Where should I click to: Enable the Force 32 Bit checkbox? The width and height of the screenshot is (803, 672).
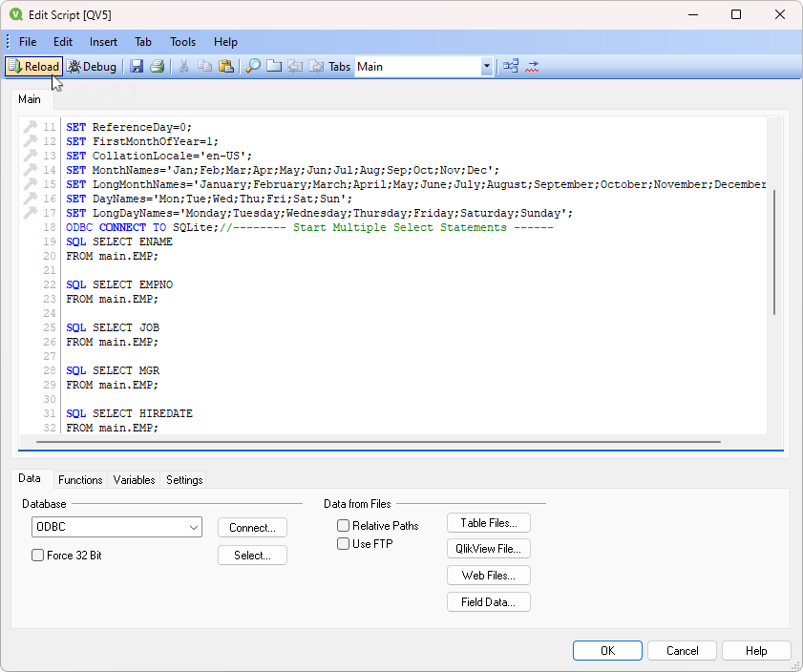pos(36,554)
